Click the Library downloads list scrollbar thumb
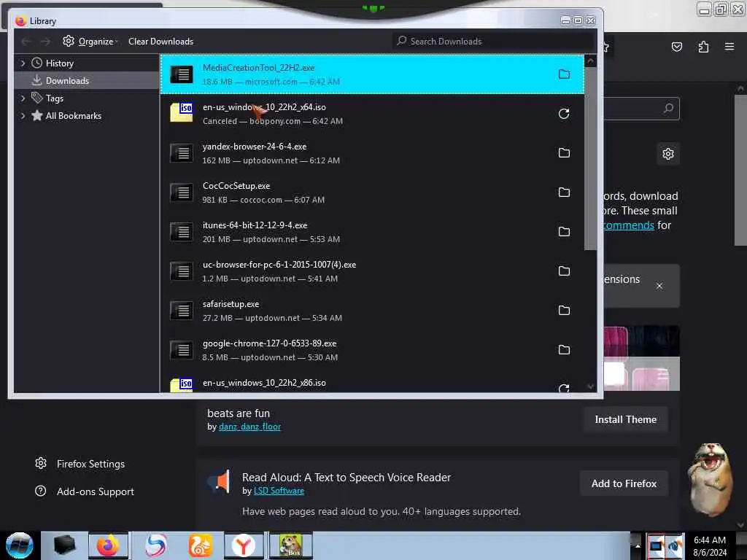Viewport: 747px width, 560px height. 590,158
